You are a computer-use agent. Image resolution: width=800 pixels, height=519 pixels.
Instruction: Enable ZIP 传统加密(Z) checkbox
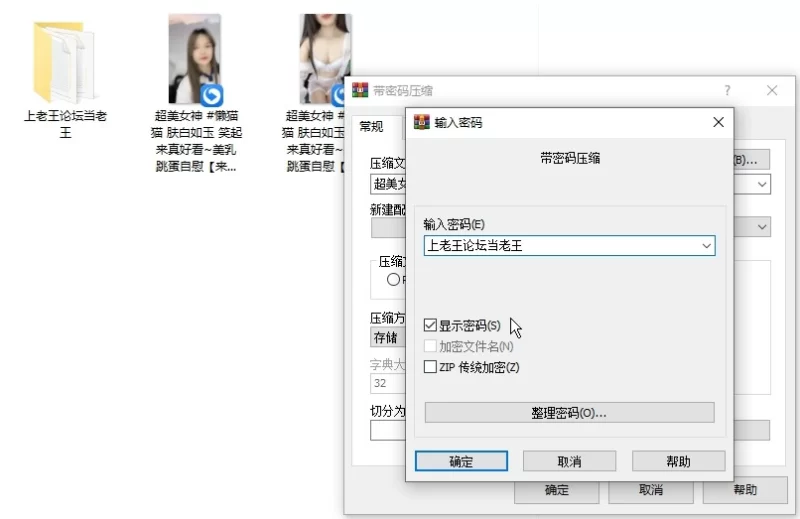click(x=430, y=367)
